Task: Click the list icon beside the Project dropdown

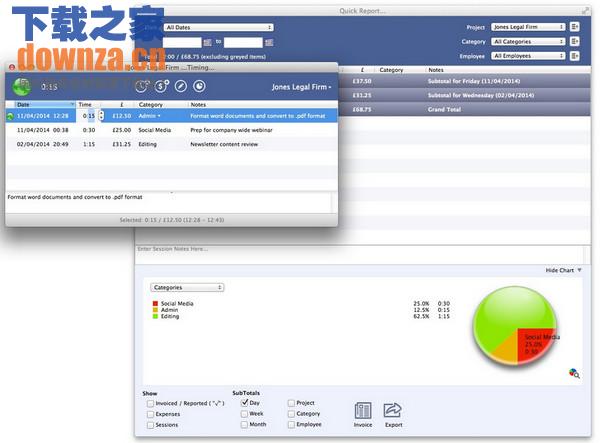Action: click(x=576, y=27)
